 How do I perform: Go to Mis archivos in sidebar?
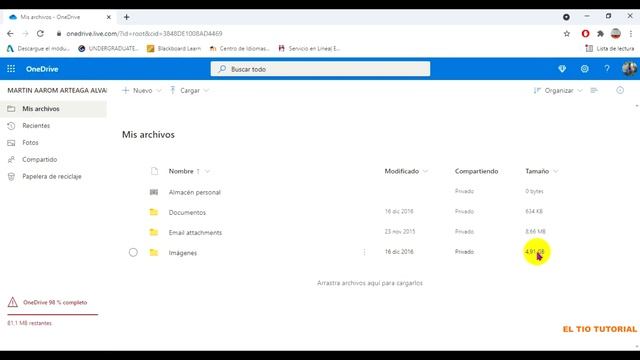click(53, 109)
